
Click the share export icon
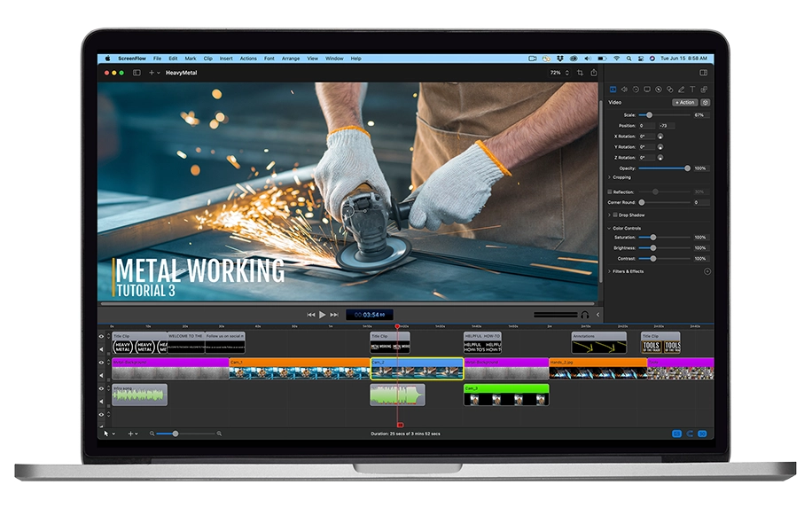594,73
